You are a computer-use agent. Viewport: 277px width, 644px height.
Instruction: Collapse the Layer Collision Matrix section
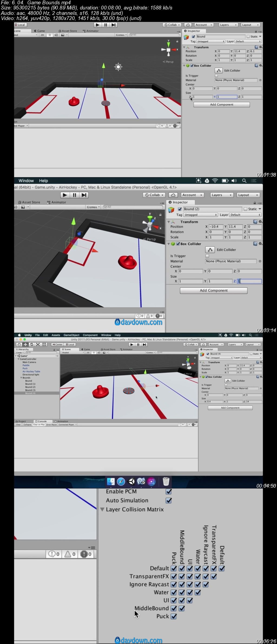(x=102, y=509)
